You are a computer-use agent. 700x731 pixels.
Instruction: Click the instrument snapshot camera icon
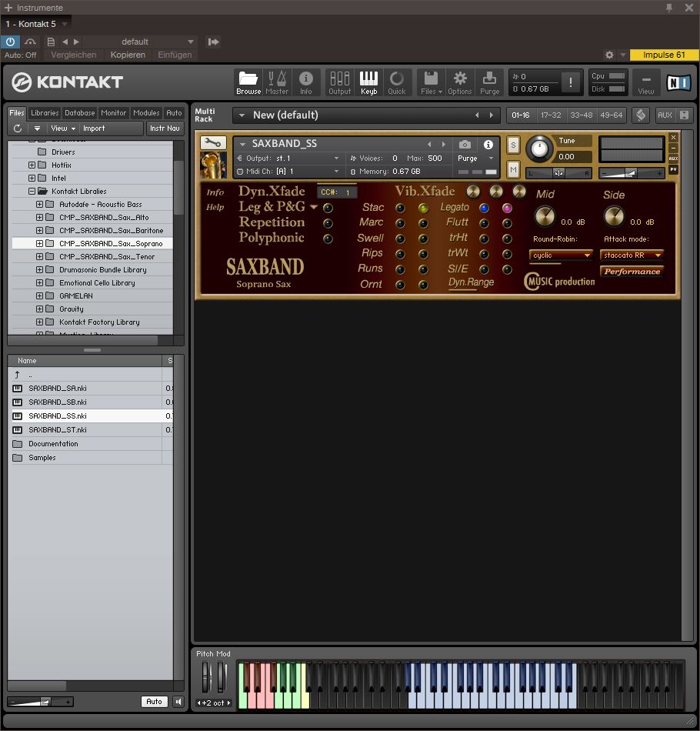(465, 145)
